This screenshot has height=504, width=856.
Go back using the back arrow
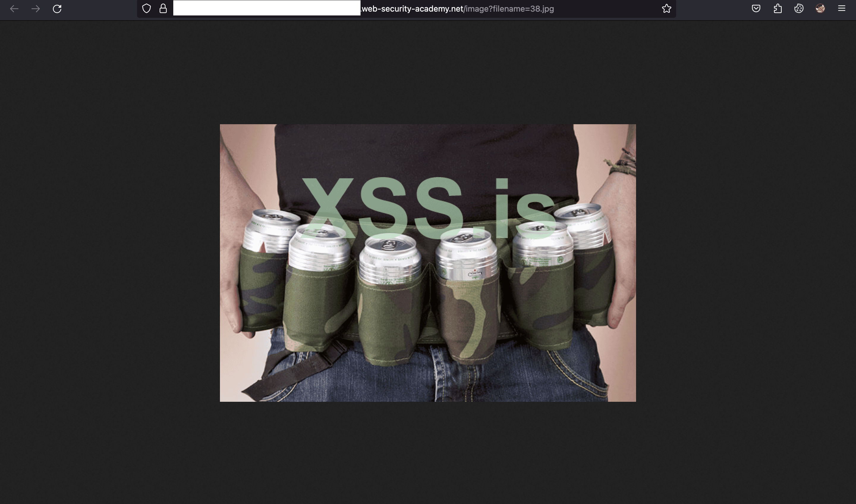pos(14,9)
